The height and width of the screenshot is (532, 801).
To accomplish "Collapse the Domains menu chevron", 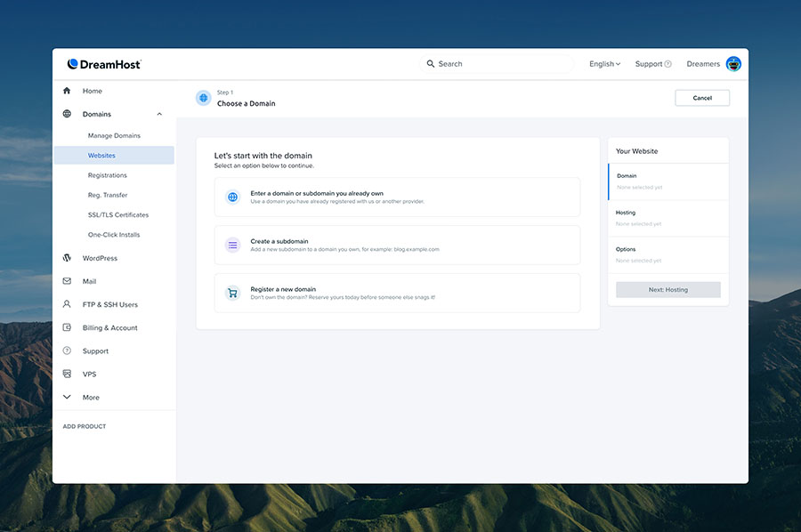I will [159, 114].
